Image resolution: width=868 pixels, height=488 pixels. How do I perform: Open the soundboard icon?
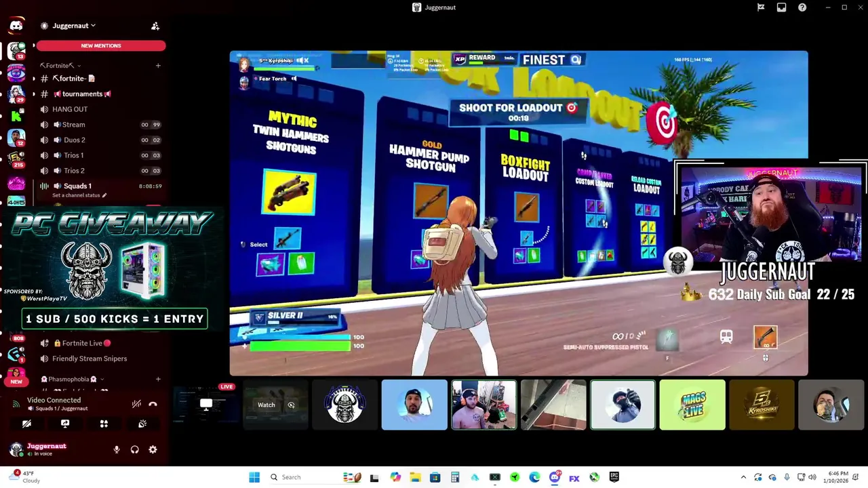pos(142,424)
